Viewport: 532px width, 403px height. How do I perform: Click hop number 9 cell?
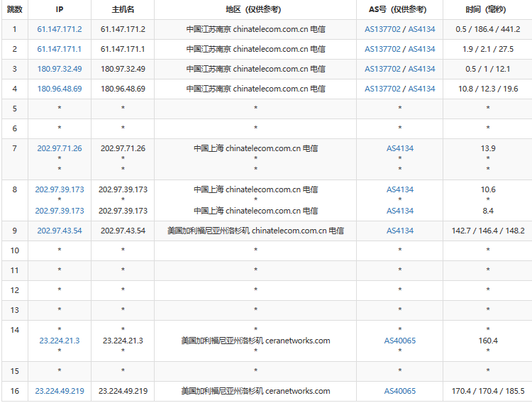[15, 231]
